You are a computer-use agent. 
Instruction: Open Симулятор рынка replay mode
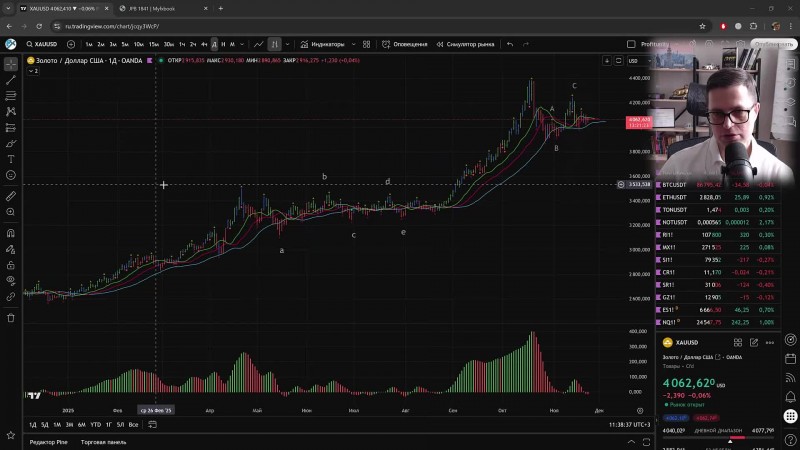[x=465, y=44]
